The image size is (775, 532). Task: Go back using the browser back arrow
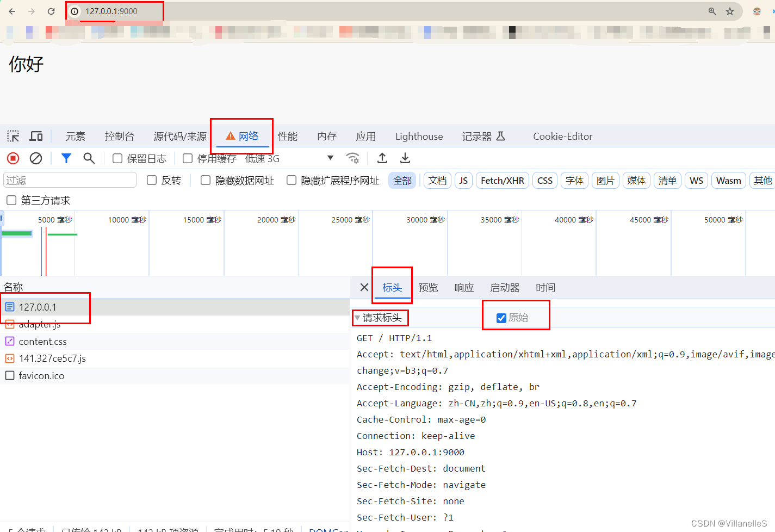click(12, 11)
